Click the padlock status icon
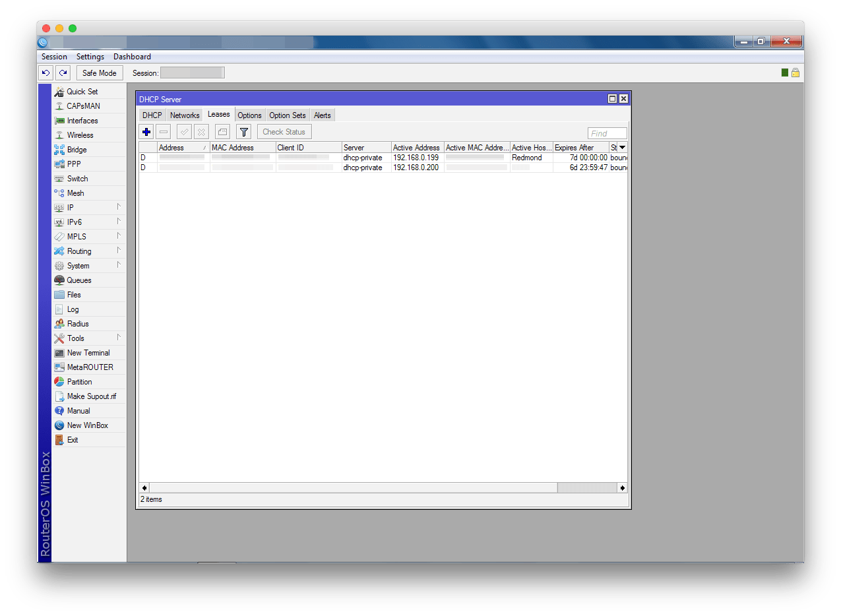Image resolution: width=841 pixels, height=616 pixels. click(795, 73)
